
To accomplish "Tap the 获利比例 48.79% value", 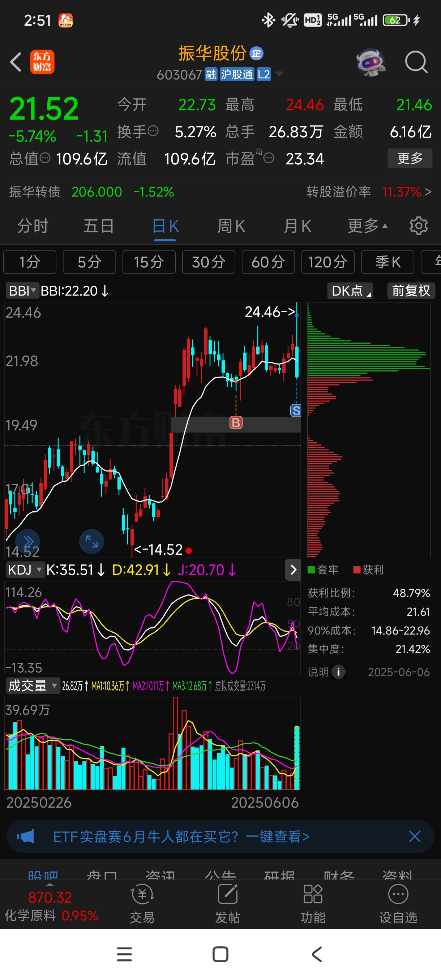I will [411, 593].
